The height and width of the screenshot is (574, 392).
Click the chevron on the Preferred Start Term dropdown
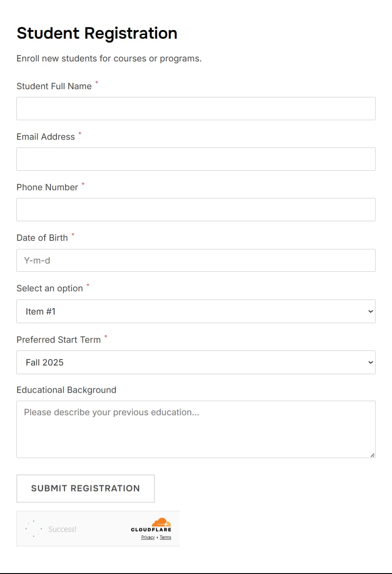pos(370,362)
